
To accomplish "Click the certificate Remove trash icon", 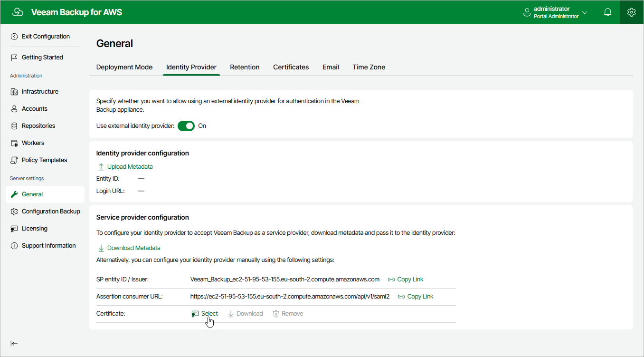I will point(275,314).
